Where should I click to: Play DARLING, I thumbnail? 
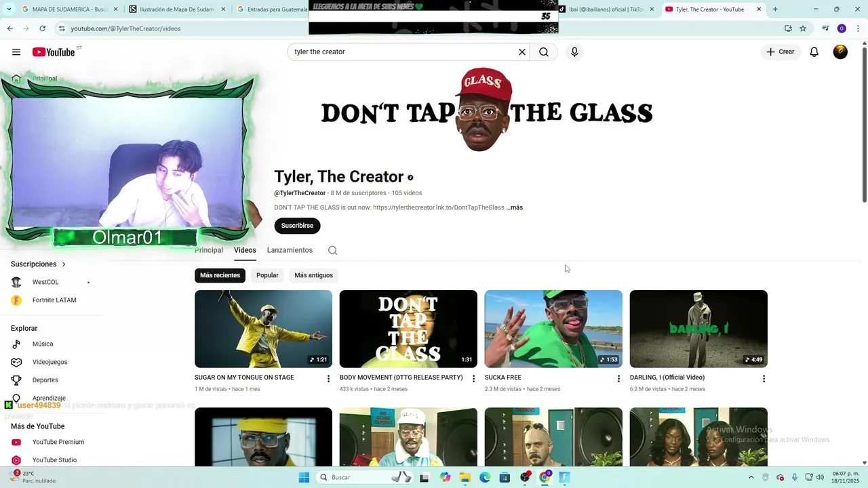pos(698,329)
